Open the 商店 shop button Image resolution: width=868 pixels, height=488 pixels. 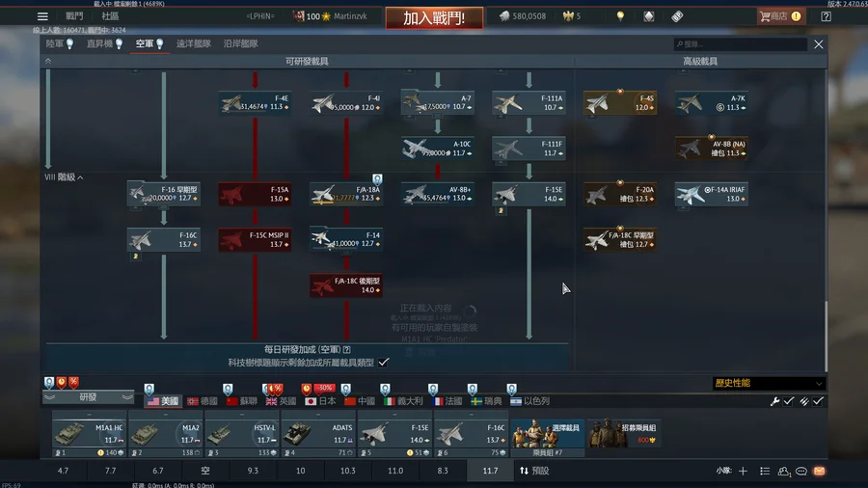pos(780,16)
